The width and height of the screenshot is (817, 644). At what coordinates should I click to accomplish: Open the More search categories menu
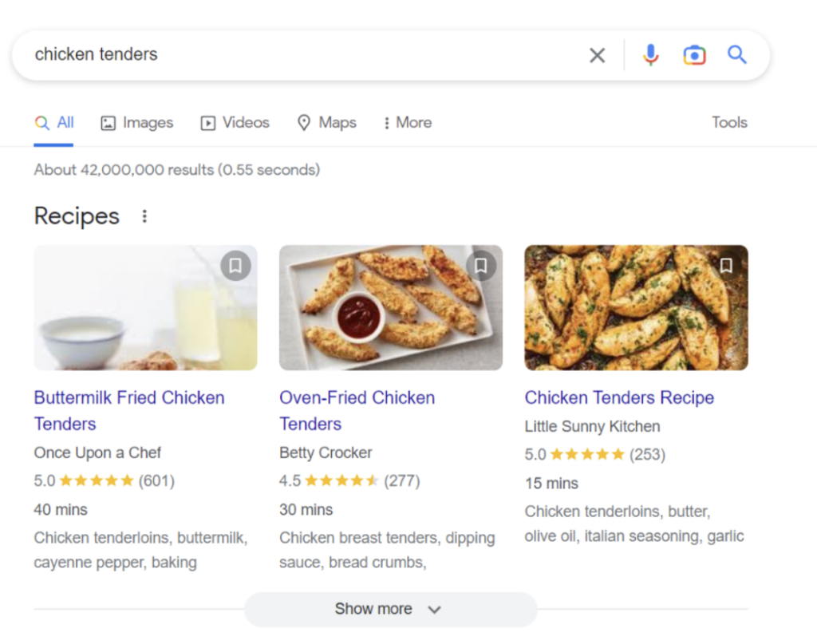(x=407, y=122)
